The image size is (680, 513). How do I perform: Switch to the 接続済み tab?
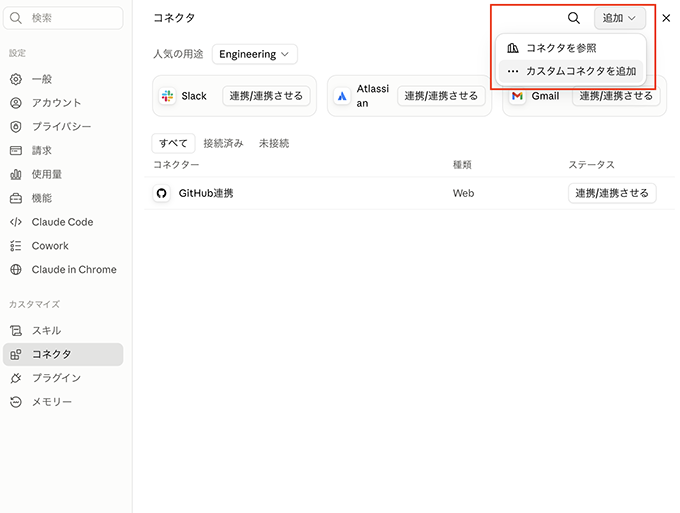[x=223, y=143]
